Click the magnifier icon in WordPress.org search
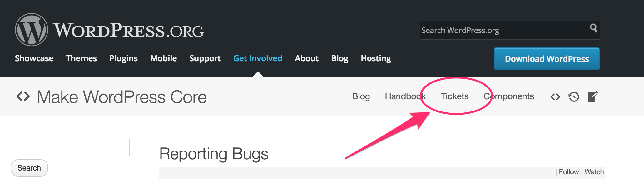The height and width of the screenshot is (188, 644). tap(593, 28)
